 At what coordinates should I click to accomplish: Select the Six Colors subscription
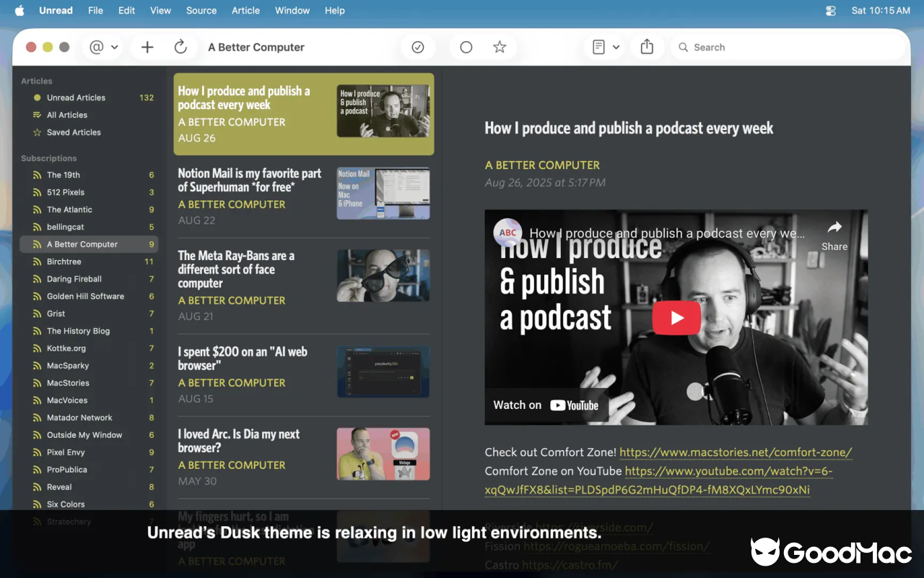pos(89,504)
